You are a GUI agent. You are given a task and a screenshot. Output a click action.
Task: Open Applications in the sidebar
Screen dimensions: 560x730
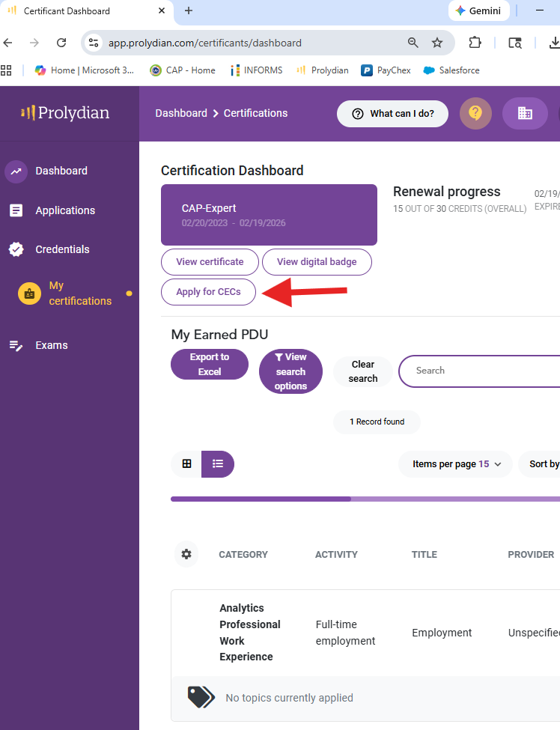pyautogui.click(x=64, y=210)
